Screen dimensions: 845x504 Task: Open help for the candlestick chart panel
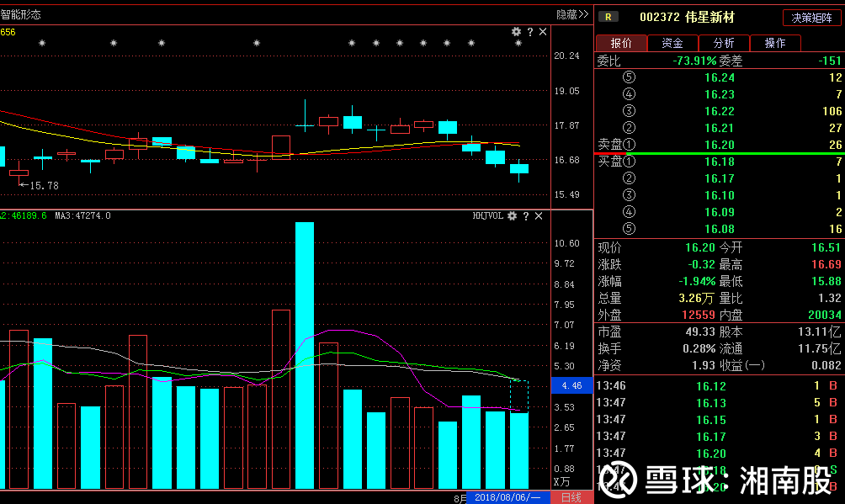529,32
